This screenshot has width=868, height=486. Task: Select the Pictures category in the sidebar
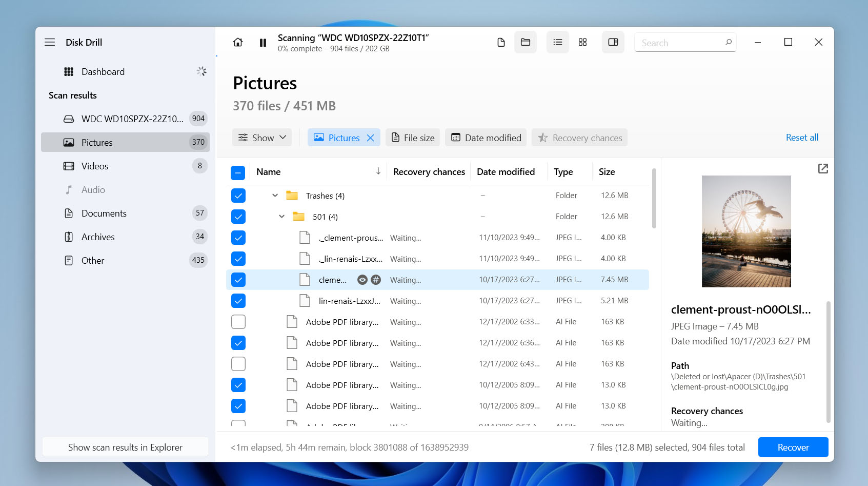pyautogui.click(x=125, y=142)
